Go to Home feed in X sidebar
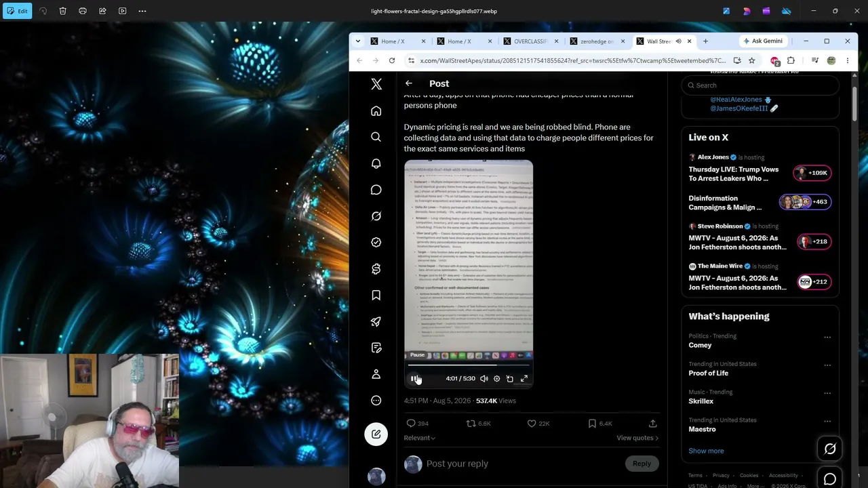Viewport: 868px width, 488px height. click(x=376, y=111)
